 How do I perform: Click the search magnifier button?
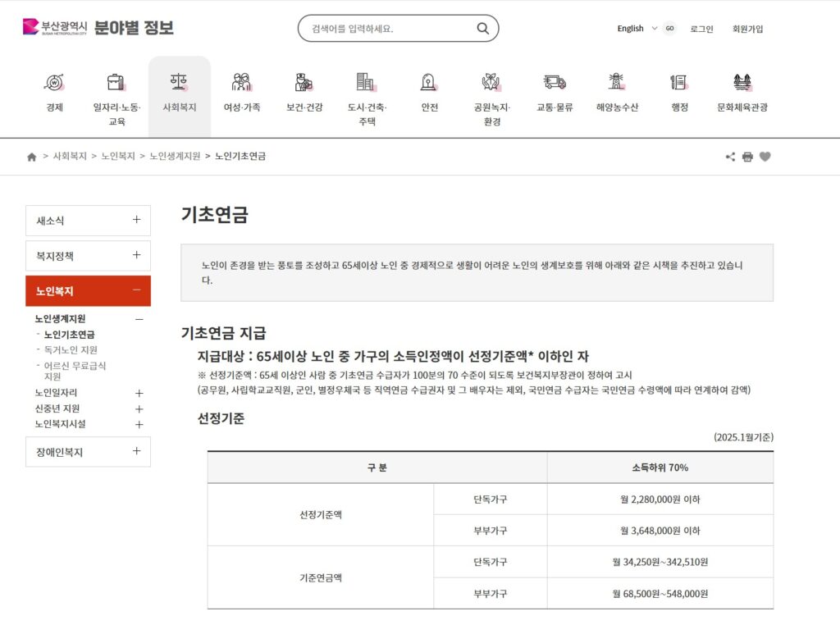482,28
